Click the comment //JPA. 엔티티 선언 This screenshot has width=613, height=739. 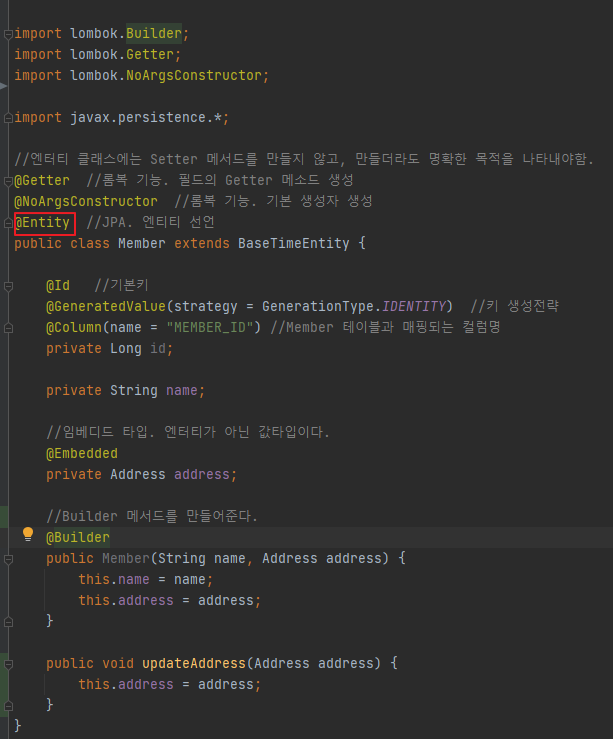click(150, 222)
